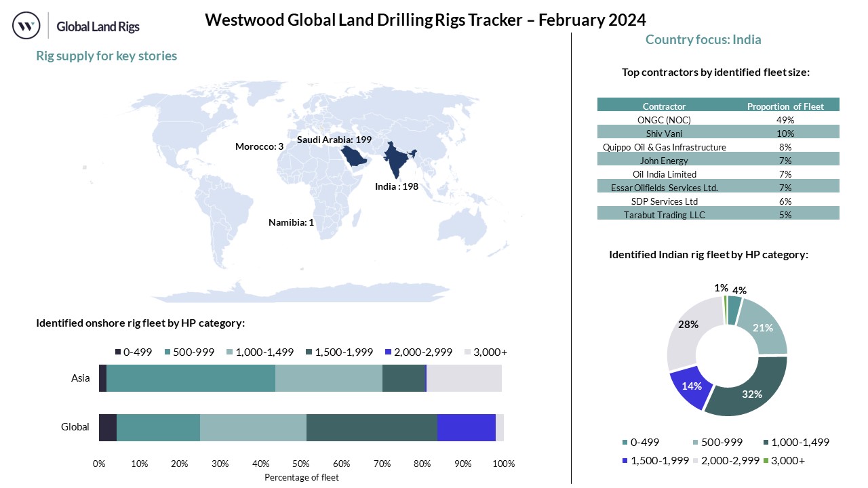
Task: Click the Contractor column header
Action: (x=664, y=106)
